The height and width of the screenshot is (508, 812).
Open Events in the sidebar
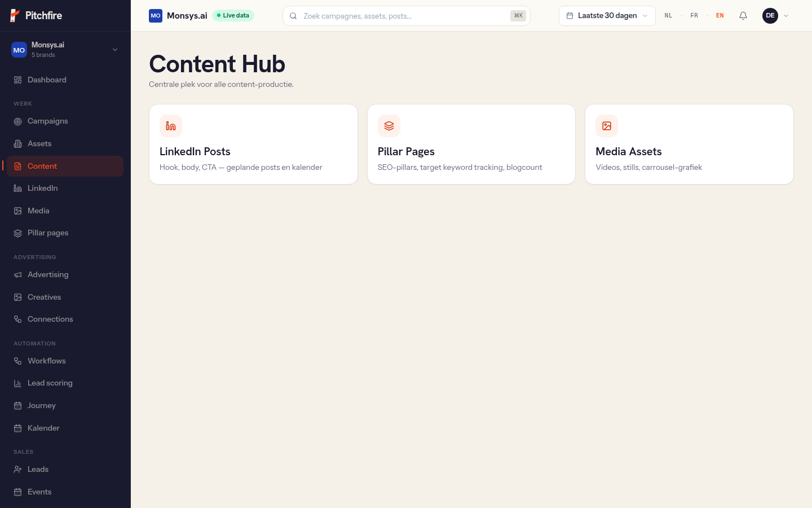coord(65,492)
